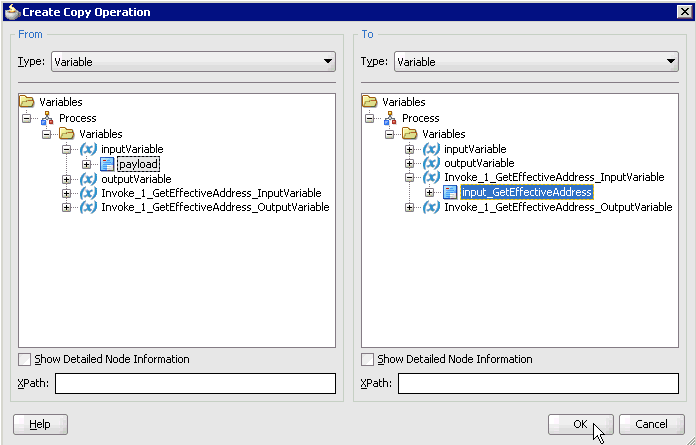Select outputVariable label in To tree
Image resolution: width=696 pixels, height=445 pixels.
[x=479, y=163]
